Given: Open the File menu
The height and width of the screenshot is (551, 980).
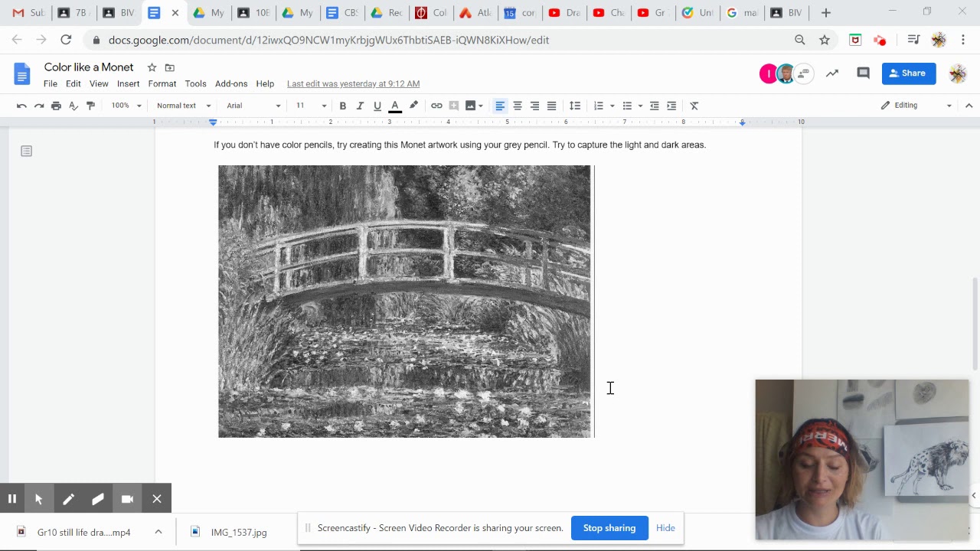Looking at the screenshot, I should tap(50, 83).
